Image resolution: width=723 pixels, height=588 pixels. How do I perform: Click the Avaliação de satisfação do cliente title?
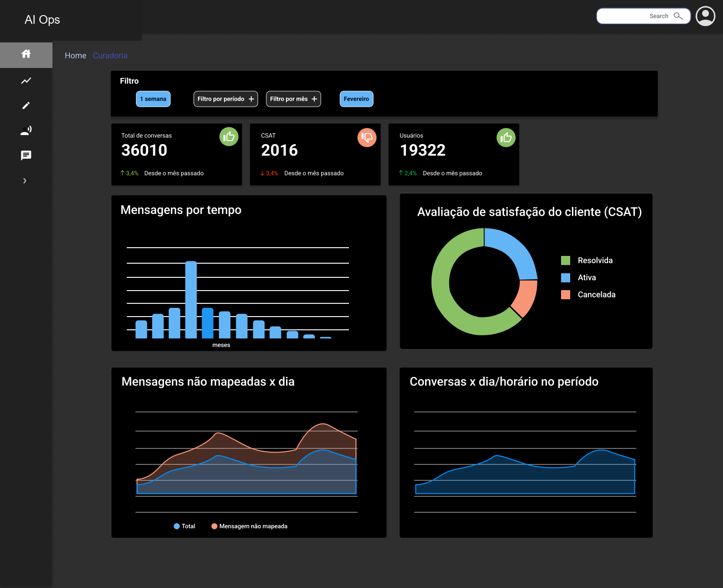[529, 212]
